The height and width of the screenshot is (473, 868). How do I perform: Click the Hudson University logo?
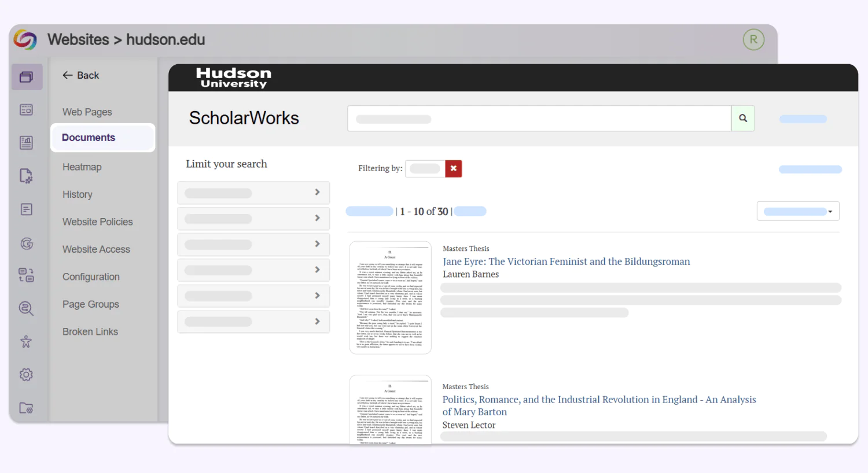pos(234,77)
